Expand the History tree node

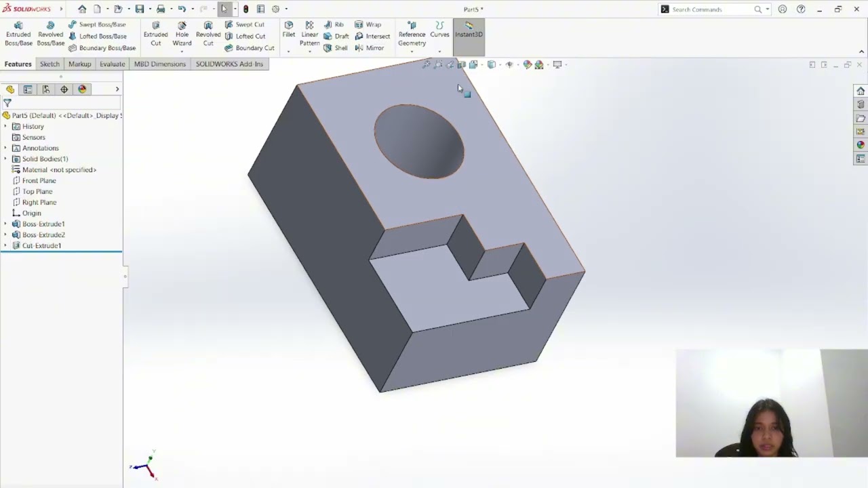pos(5,127)
